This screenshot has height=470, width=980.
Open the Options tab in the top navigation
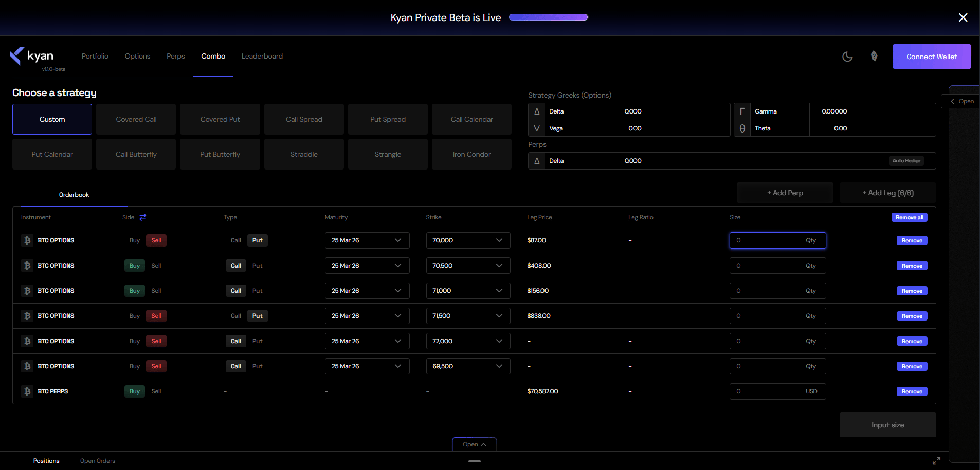138,56
